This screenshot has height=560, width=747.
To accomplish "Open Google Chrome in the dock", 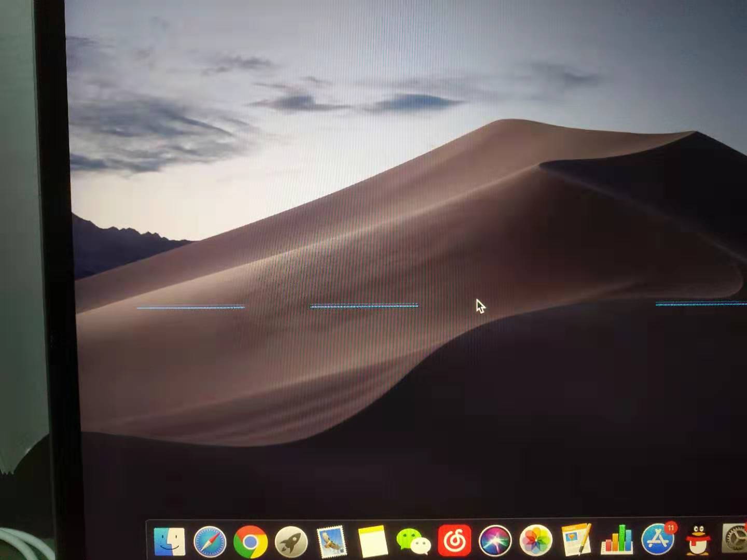I will click(x=250, y=542).
